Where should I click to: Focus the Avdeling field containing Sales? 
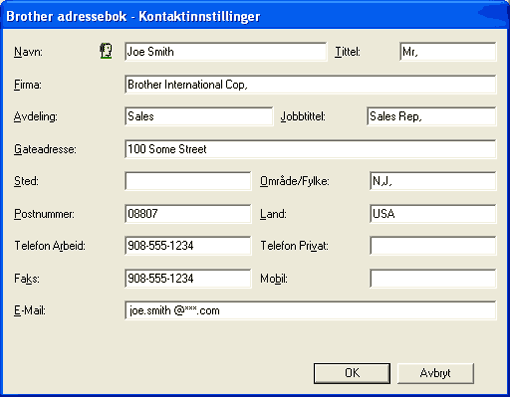point(199,116)
